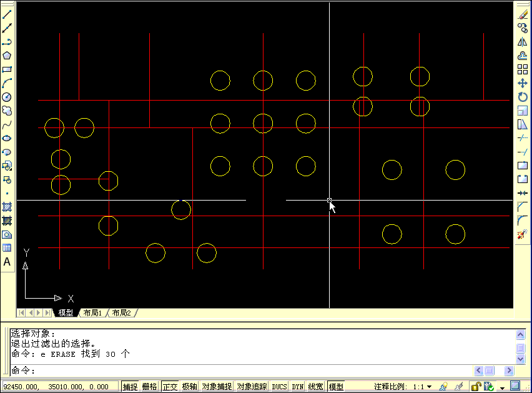Select the Scale tool

[523, 111]
